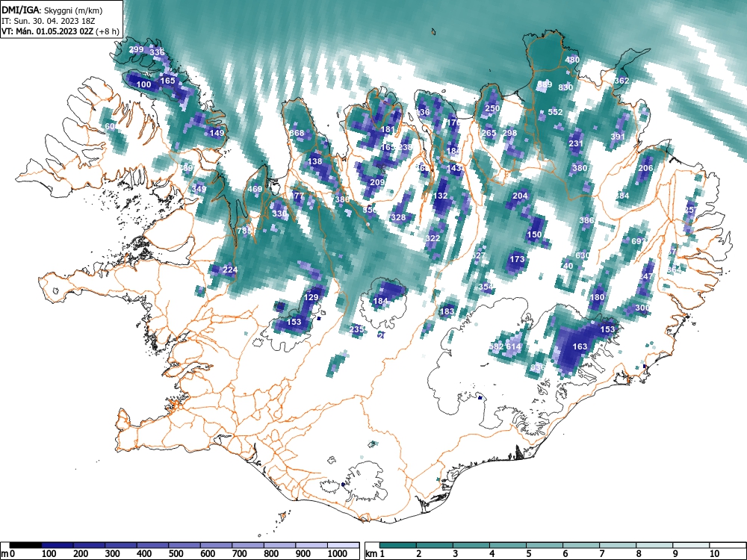Select the value 552 on the map
Viewport: 747px width, 560px height.
coord(556,113)
